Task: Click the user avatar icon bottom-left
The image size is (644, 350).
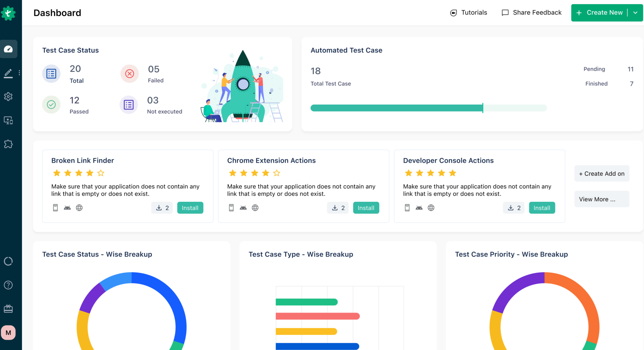Action: coord(8,332)
